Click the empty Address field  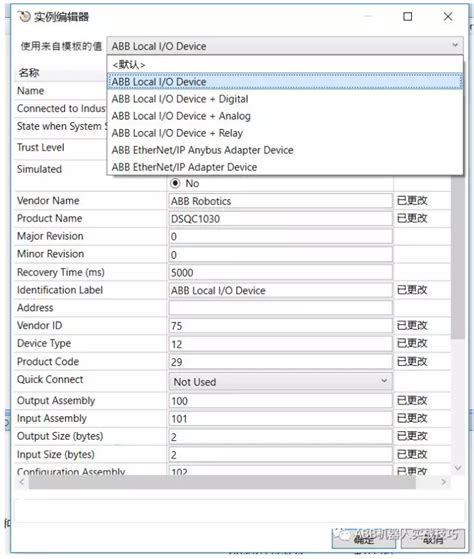click(x=280, y=308)
